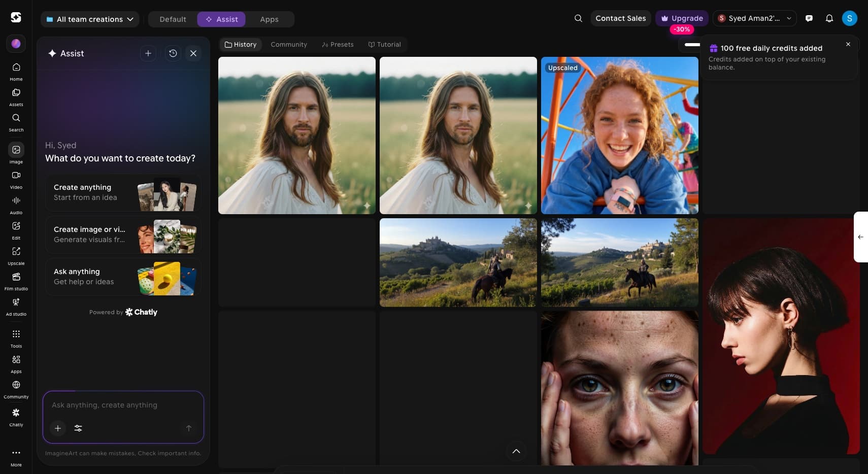The height and width of the screenshot is (474, 868).
Task: Click the Contact Sales button
Action: pos(621,18)
